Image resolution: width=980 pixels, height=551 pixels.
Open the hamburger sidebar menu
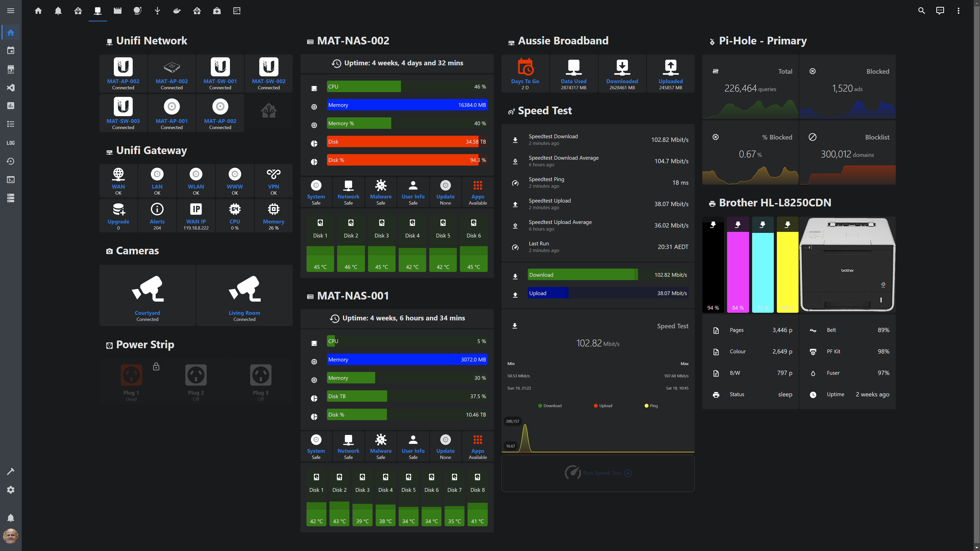(11, 11)
